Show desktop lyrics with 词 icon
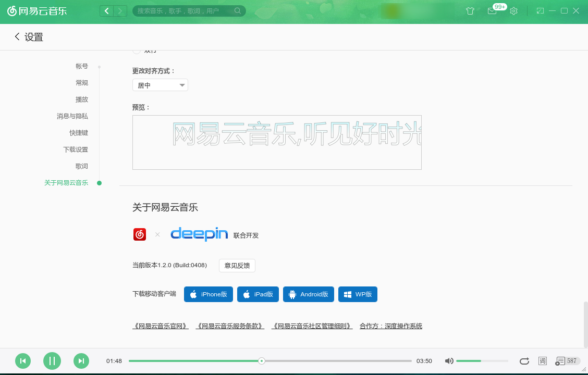 point(542,361)
